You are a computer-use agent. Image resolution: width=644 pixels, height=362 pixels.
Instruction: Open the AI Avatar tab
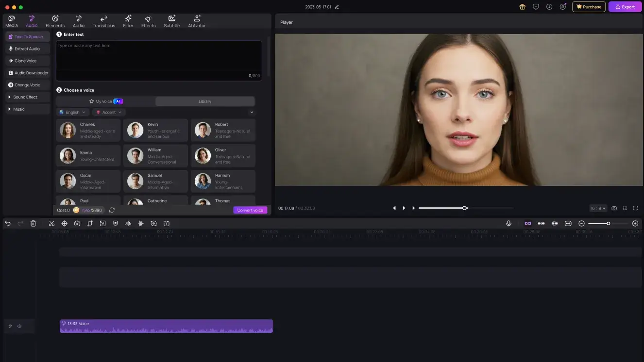pos(197,21)
